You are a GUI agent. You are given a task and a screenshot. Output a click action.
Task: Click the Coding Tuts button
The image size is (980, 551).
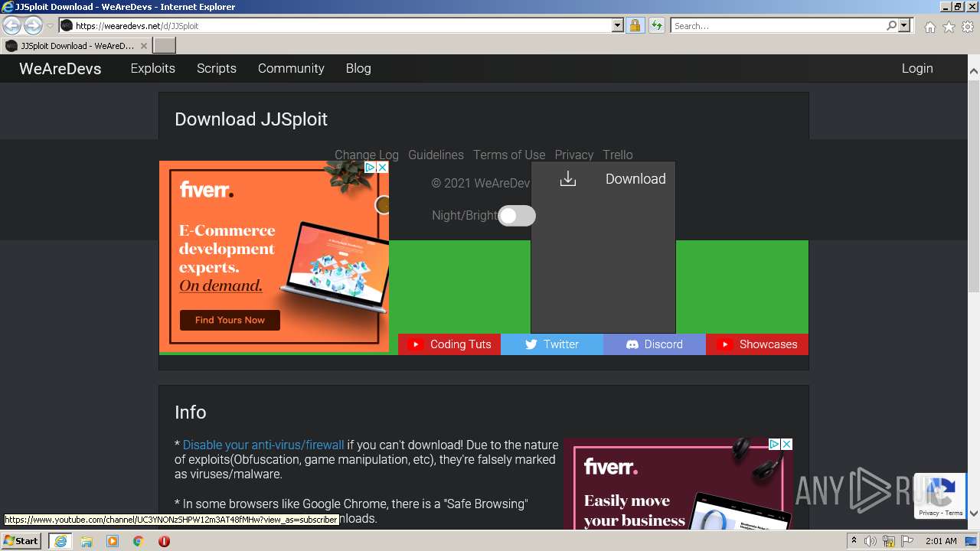click(449, 344)
